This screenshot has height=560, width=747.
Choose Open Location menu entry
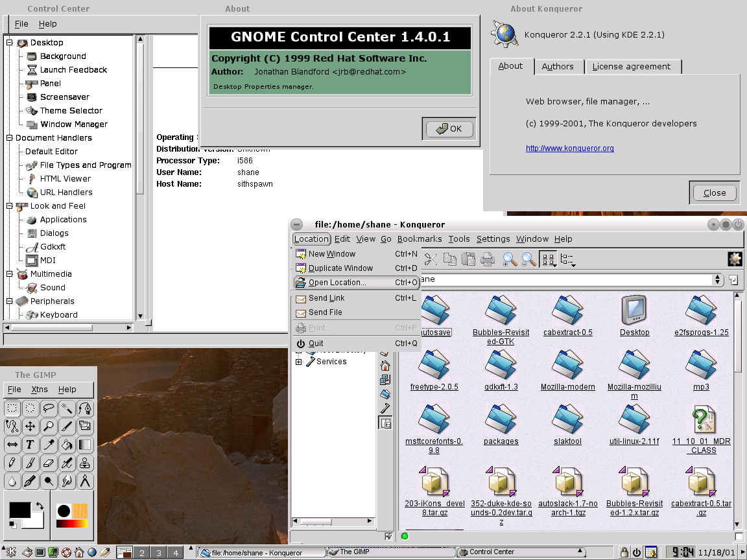coord(357,283)
